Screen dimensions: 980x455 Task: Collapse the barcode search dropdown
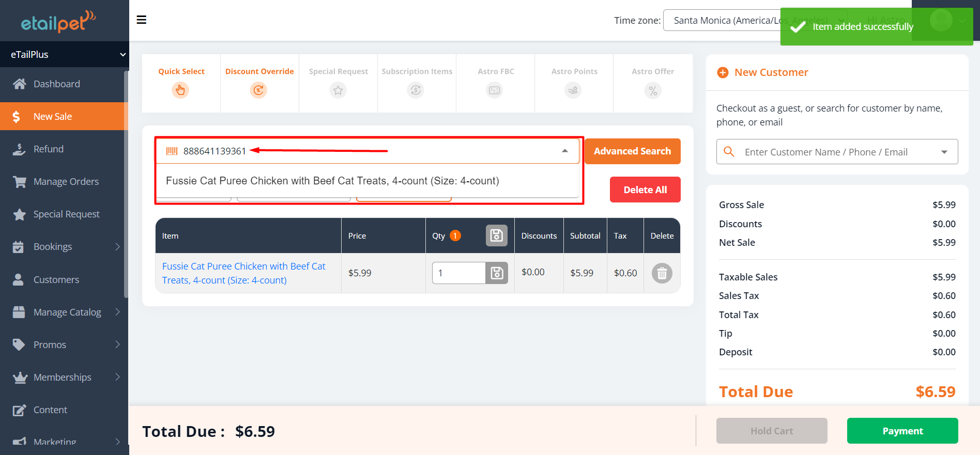point(564,151)
